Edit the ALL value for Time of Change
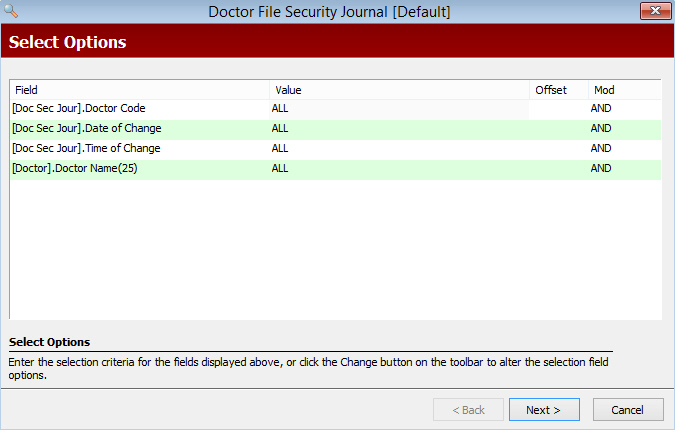The image size is (675, 430). click(280, 148)
